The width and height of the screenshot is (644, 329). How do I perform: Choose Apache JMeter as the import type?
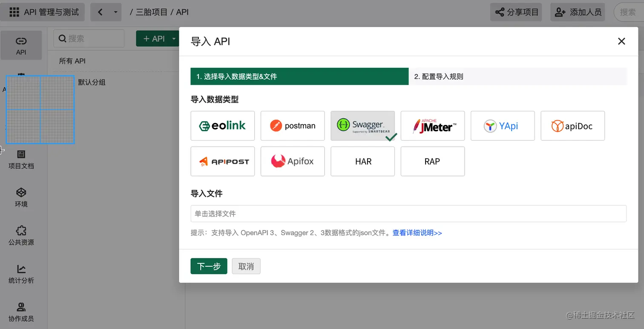(x=433, y=126)
